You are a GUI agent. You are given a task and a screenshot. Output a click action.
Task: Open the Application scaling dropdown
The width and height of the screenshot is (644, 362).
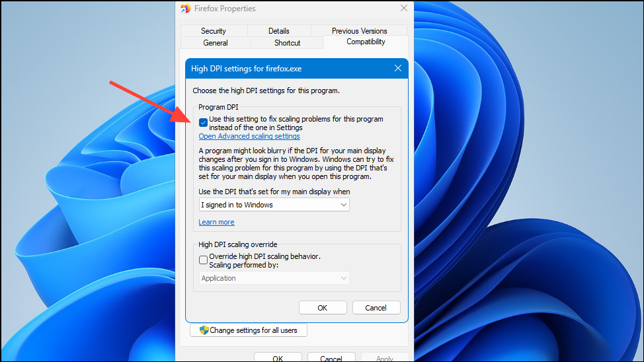tap(274, 278)
